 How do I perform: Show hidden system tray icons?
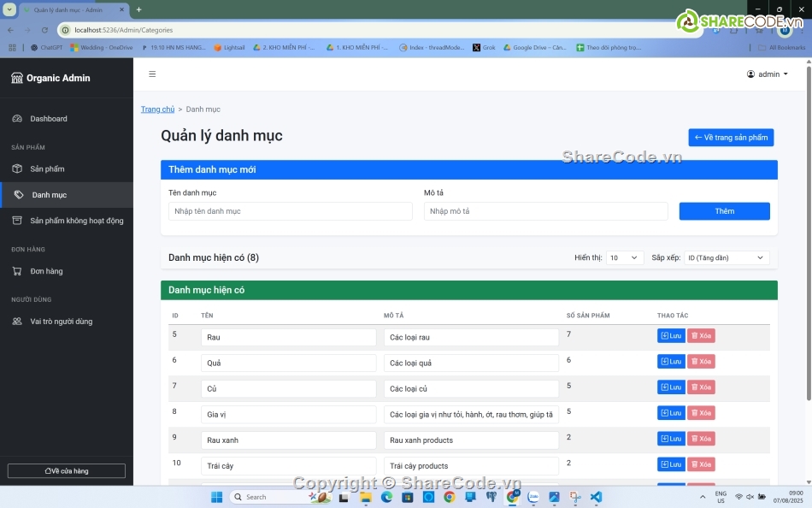tap(703, 497)
